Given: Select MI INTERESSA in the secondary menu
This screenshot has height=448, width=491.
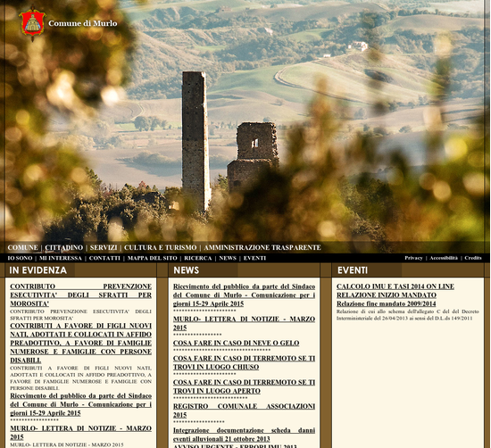Looking at the screenshot, I should coord(61,258).
